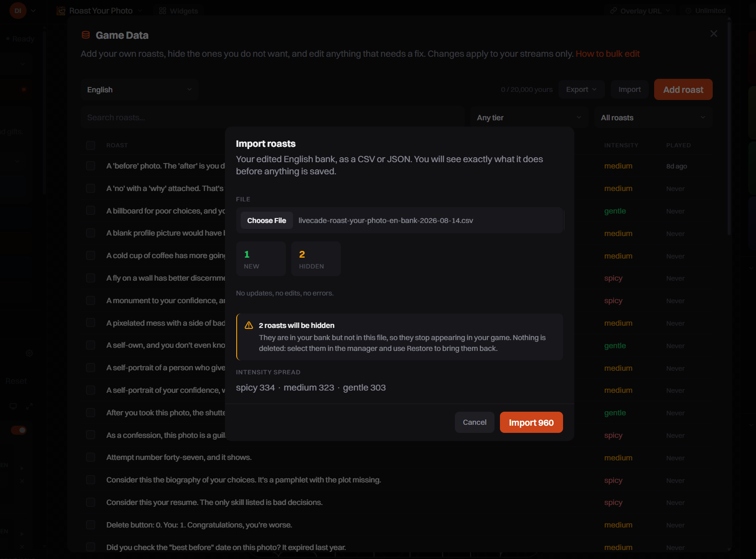Click the Game Data database icon
Screen dimensions: 756x559
tap(86, 35)
